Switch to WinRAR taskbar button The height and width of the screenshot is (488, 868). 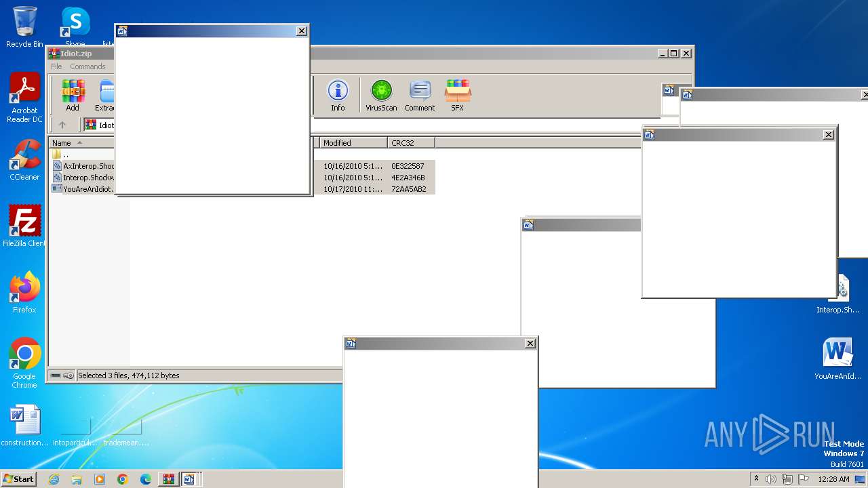[168, 479]
